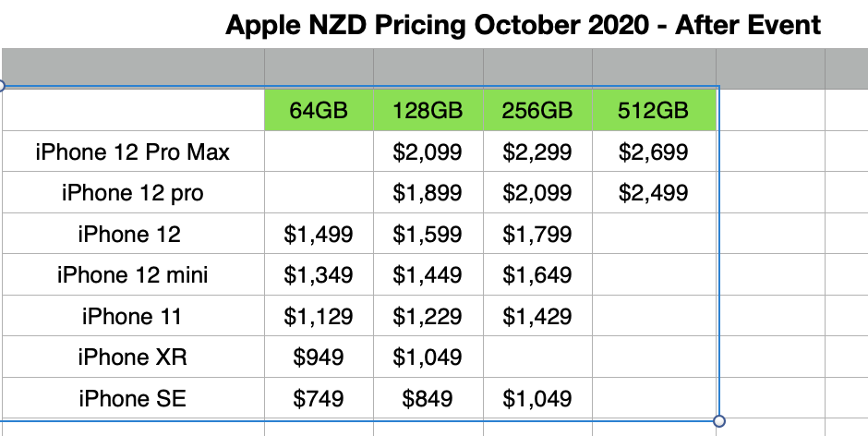
Task: Click the $1,349 iPhone 12 mini price
Action: (x=319, y=275)
